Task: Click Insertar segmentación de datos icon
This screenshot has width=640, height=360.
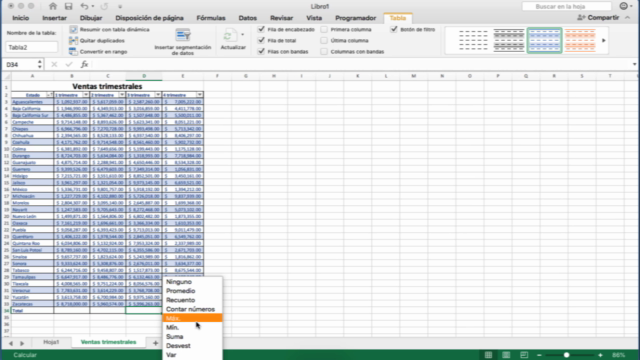Action: (x=183, y=35)
